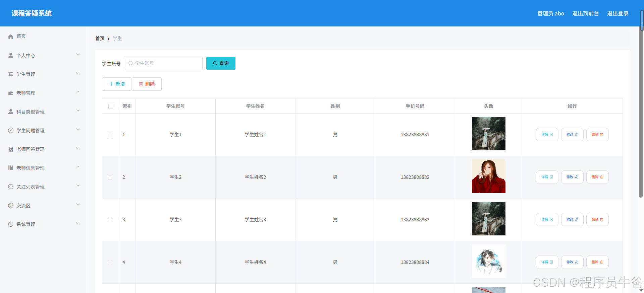The height and width of the screenshot is (293, 644).
Task: Tick the checkbox for row 学生2
Action: pos(110,177)
